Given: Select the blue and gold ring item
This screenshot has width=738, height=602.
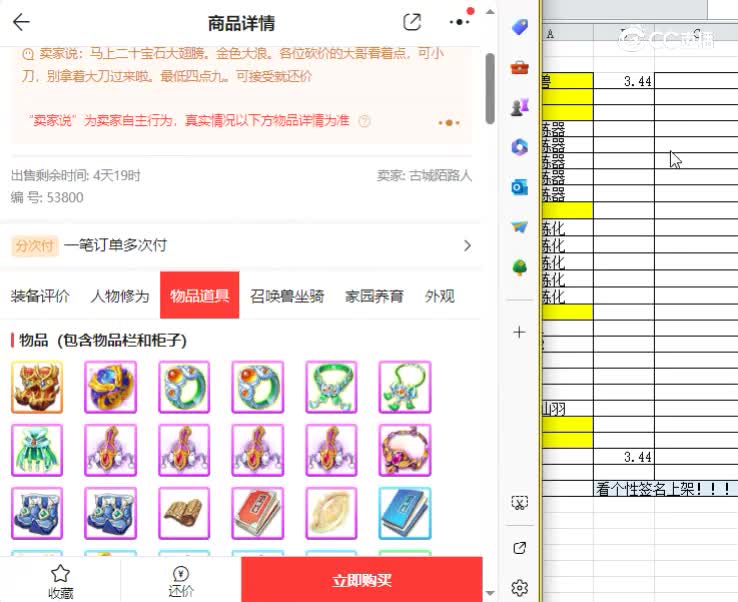Looking at the screenshot, I should tap(111, 387).
